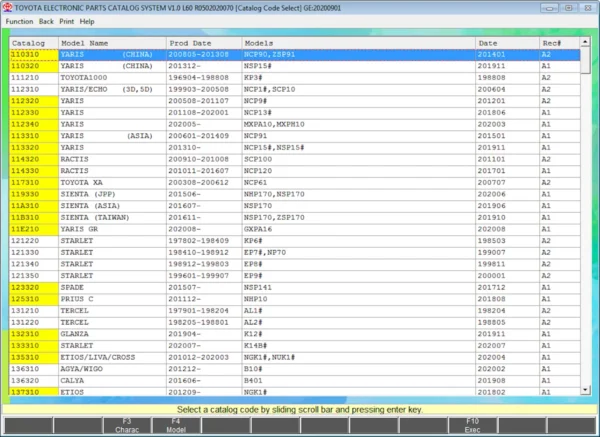Click the Back menu item
Screen dimensions: 600x437
click(47, 21)
